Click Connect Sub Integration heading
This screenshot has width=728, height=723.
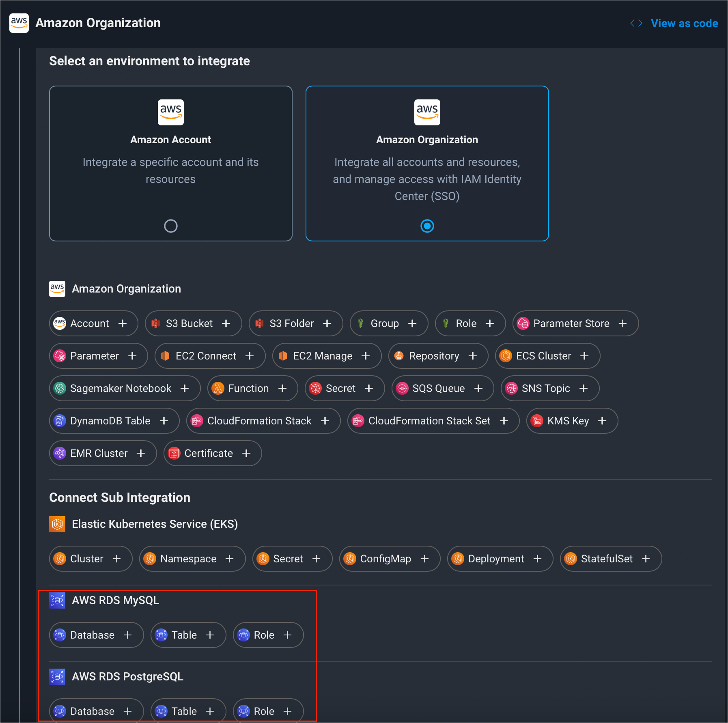(120, 497)
